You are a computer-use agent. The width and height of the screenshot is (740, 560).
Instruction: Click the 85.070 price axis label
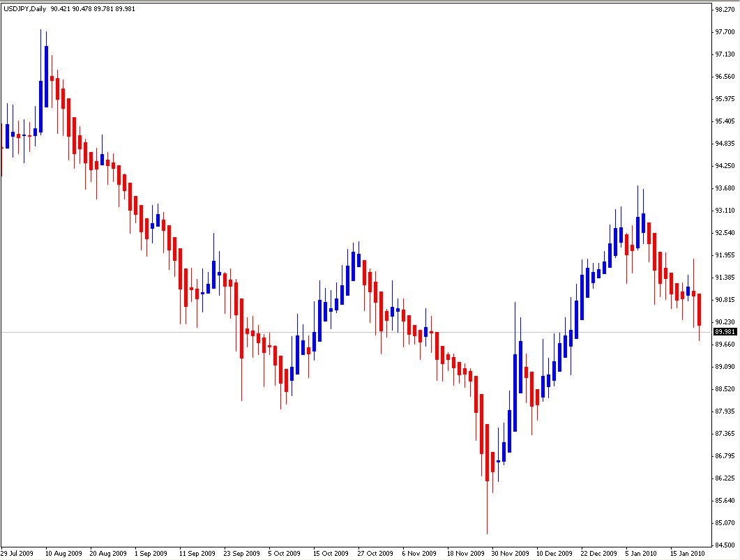(725, 523)
